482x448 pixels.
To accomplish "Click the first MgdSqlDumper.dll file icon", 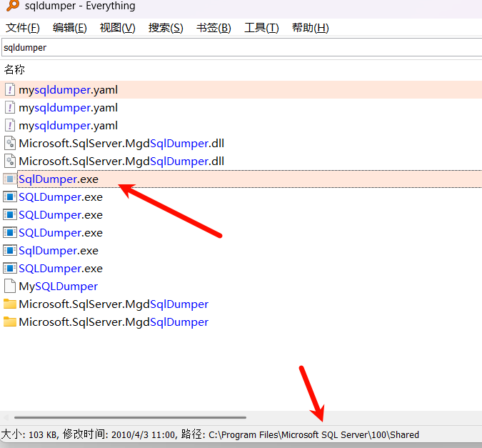I will tap(10, 144).
